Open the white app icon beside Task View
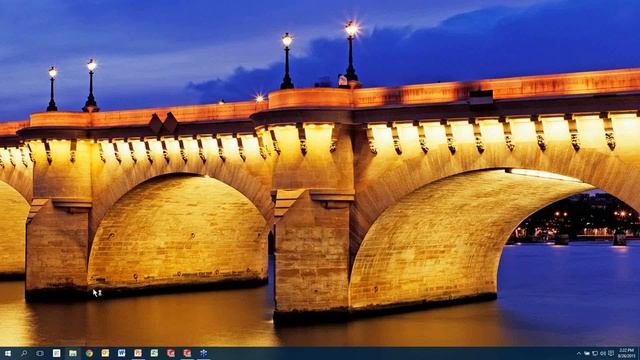Screen dimensions: 640x360 point(56,353)
